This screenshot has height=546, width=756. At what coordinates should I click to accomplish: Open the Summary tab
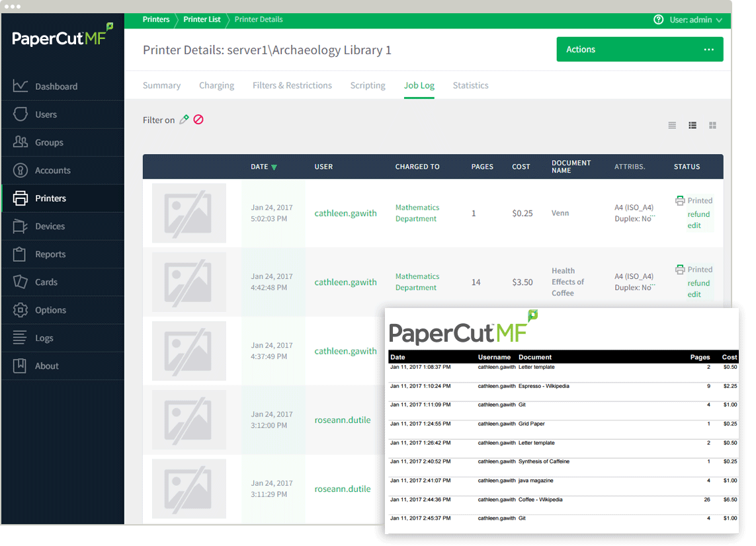coord(161,85)
